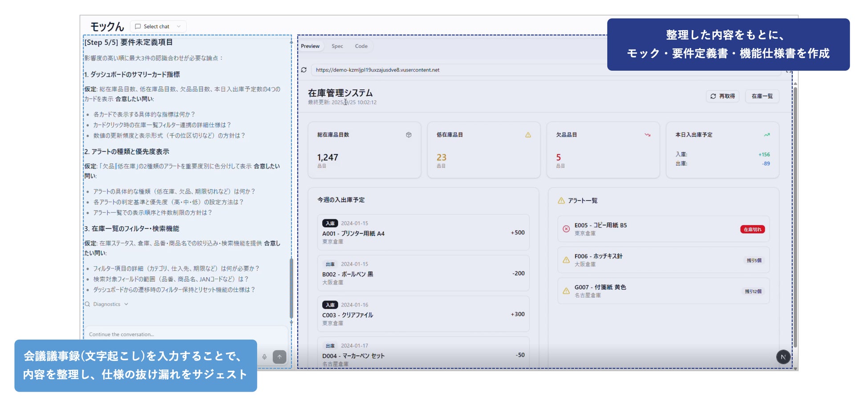Screen dimensions: 868x405
Task: Open the B002 ボールペン 黒 row
Action: click(x=423, y=273)
